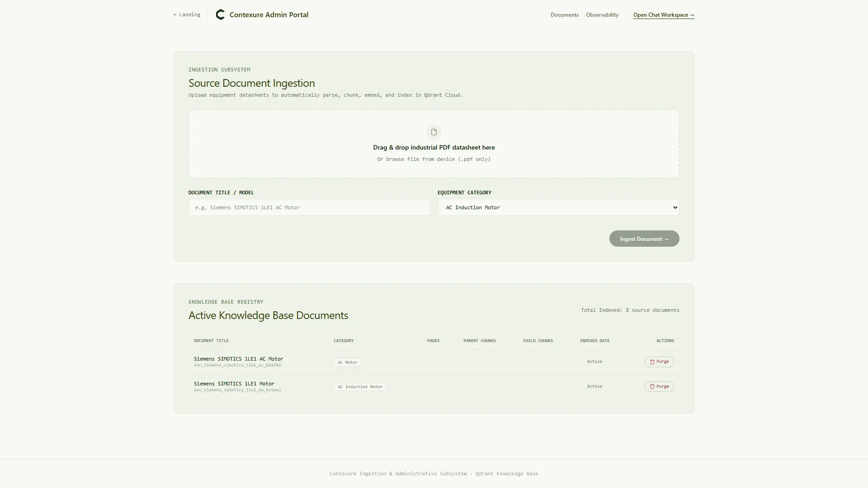Click 'Active Knowledge Base Documents' heading

point(268,315)
